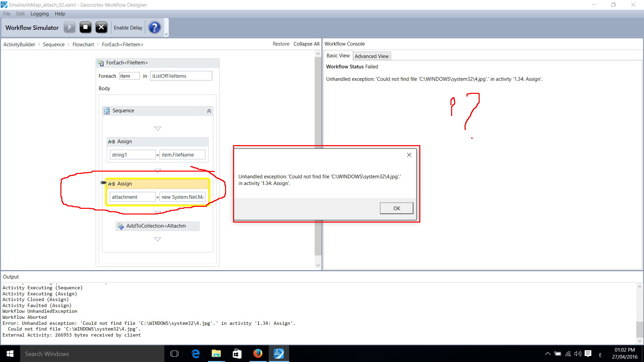
Task: Select 'Activity Faulted (Assign)' output line
Action: point(37,306)
